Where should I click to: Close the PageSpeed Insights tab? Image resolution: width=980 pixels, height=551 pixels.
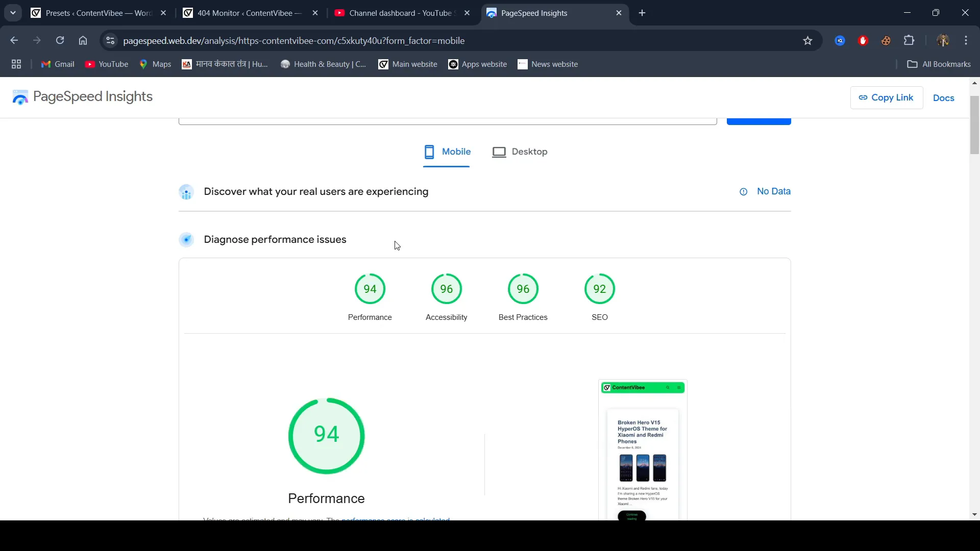pyautogui.click(x=619, y=13)
